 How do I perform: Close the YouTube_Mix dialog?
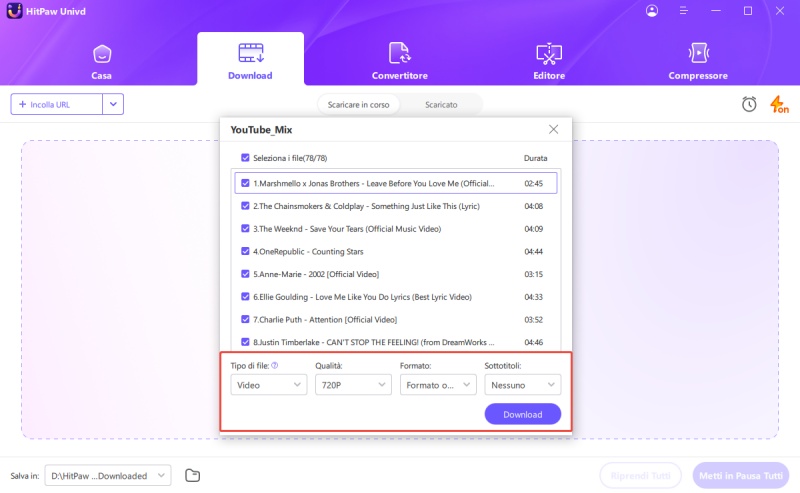pos(553,130)
